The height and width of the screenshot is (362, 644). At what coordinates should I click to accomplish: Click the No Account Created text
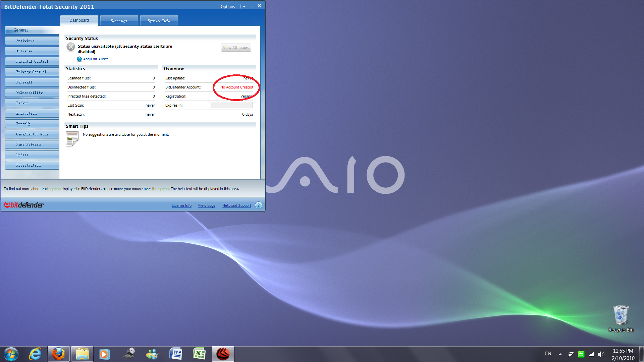point(236,87)
